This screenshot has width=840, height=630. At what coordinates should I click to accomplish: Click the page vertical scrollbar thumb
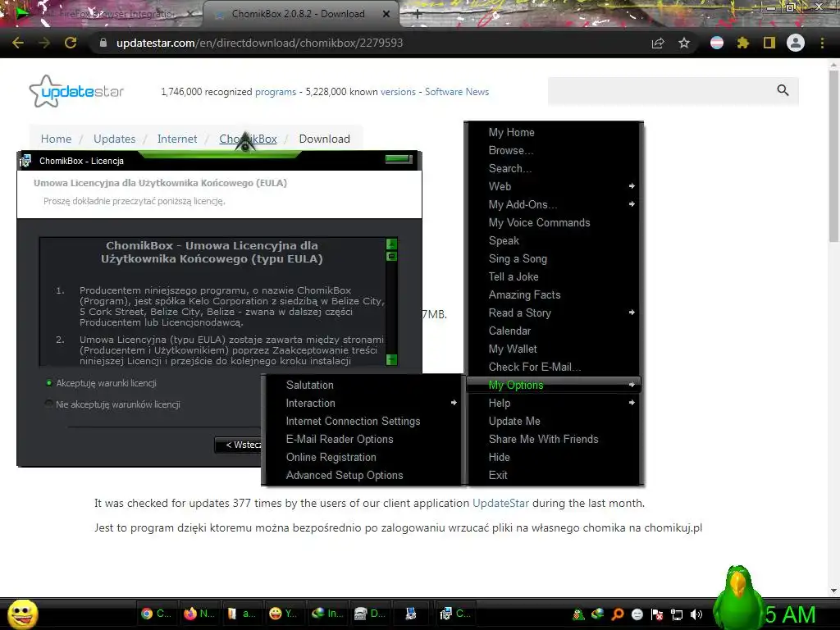coord(833,155)
